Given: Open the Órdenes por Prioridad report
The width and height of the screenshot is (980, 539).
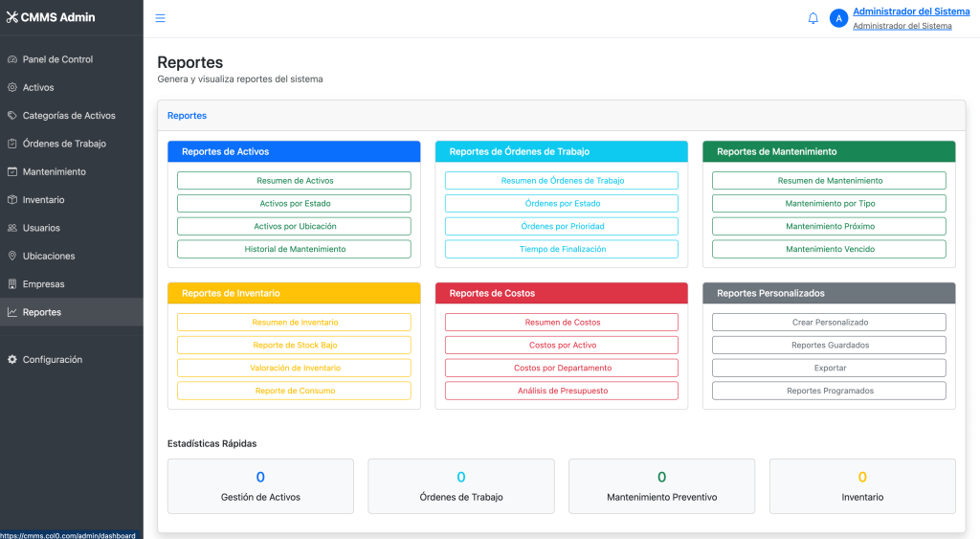Looking at the screenshot, I should tap(561, 226).
